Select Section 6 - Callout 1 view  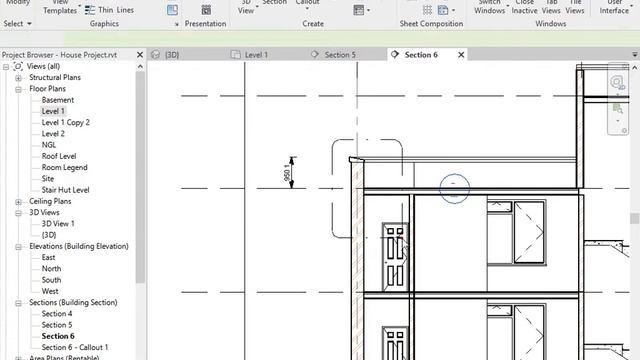point(75,347)
